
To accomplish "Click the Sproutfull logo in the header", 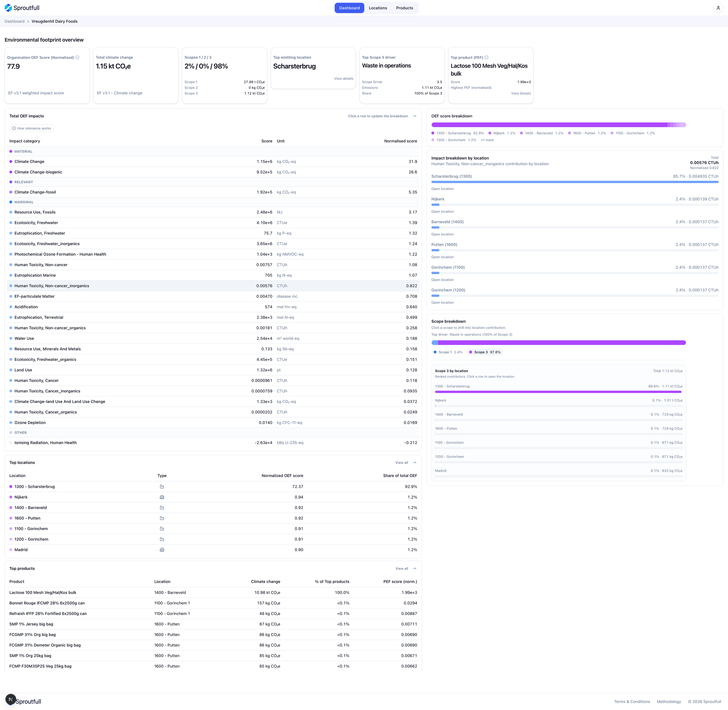I will click(22, 8).
